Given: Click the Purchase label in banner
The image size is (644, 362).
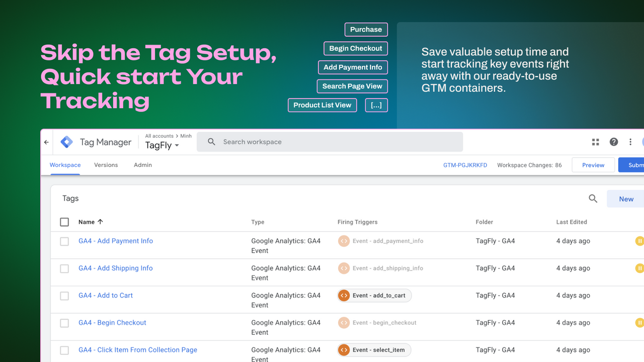Looking at the screenshot, I should coord(366,29).
